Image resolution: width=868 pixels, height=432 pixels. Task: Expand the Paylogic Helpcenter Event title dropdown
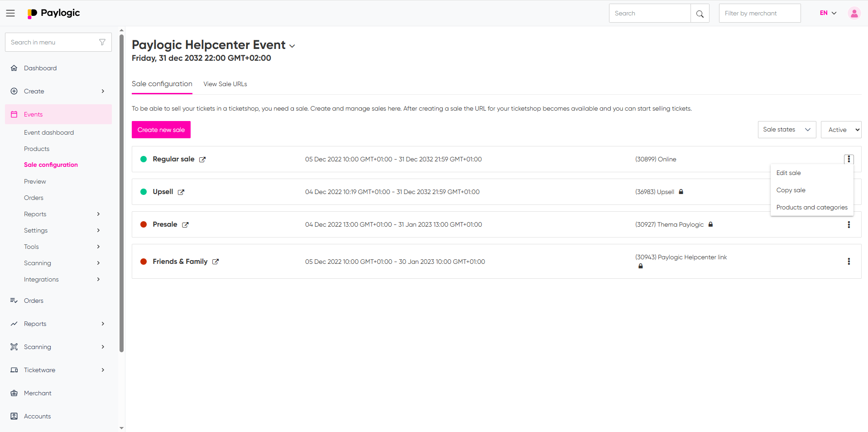pos(292,46)
